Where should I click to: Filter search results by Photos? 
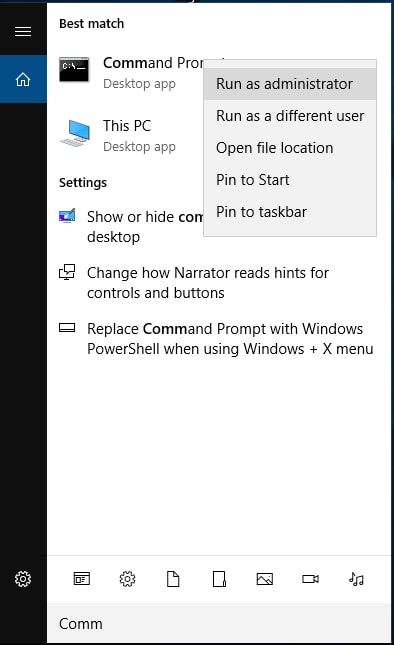tap(264, 579)
